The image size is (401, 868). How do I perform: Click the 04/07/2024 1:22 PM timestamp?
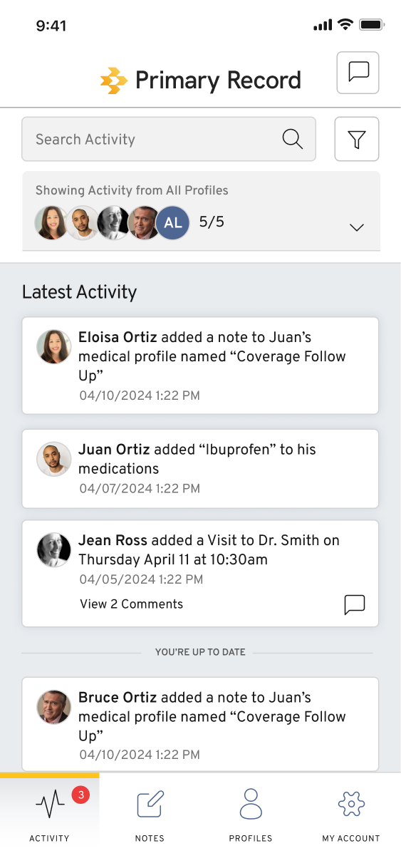[140, 489]
